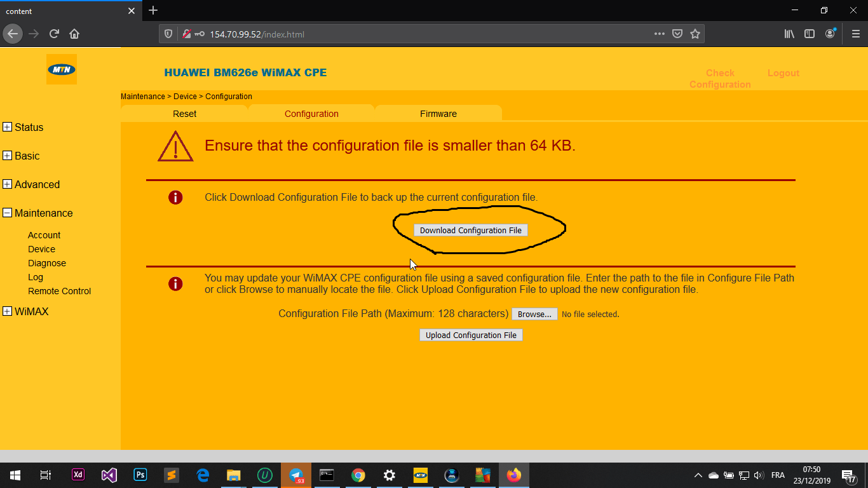Save page to Pocket icon
The height and width of the screenshot is (488, 868).
(677, 34)
